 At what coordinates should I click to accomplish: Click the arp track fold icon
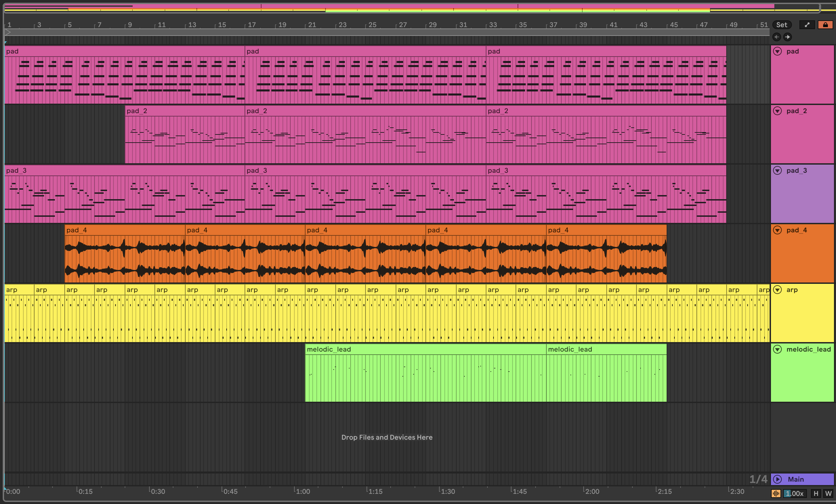pos(777,290)
